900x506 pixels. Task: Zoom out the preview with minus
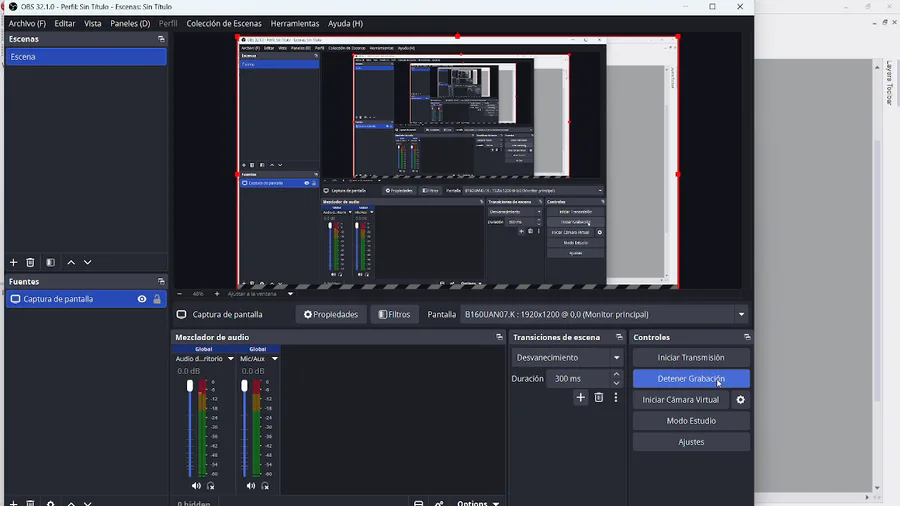(x=180, y=294)
